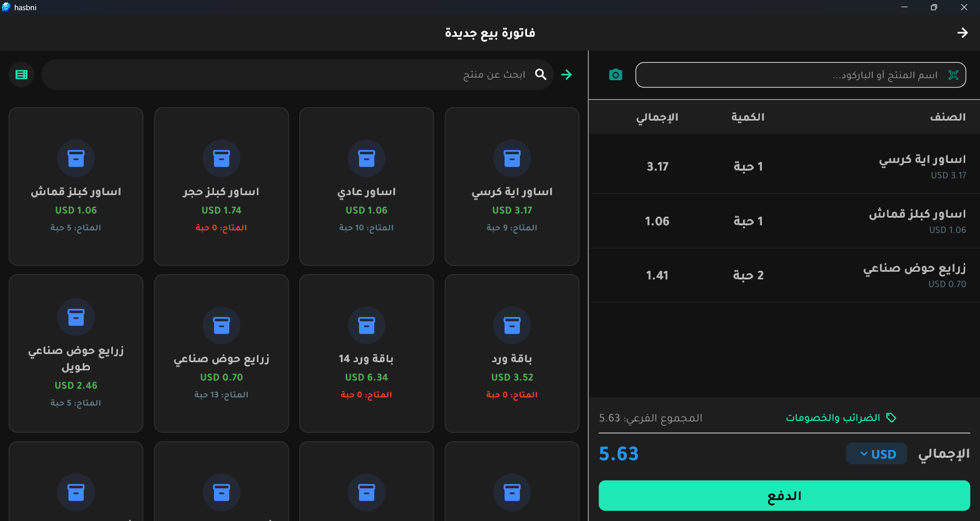Click the green arrow beside product search
Image resolution: width=980 pixels, height=521 pixels.
pyautogui.click(x=566, y=75)
